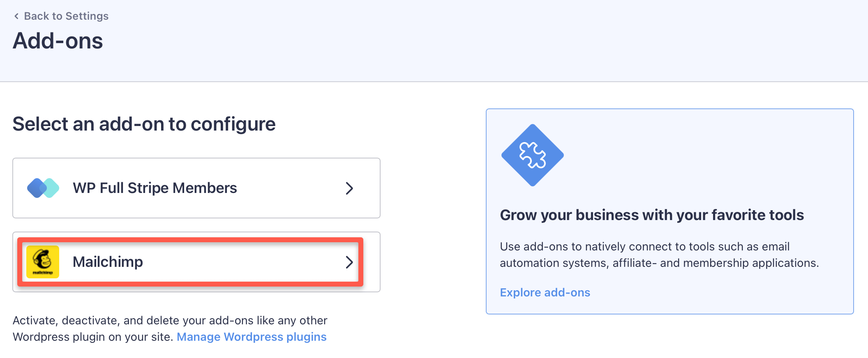Click the 'Activate, deactivate, and delete' help text
The image size is (868, 358).
170,321
